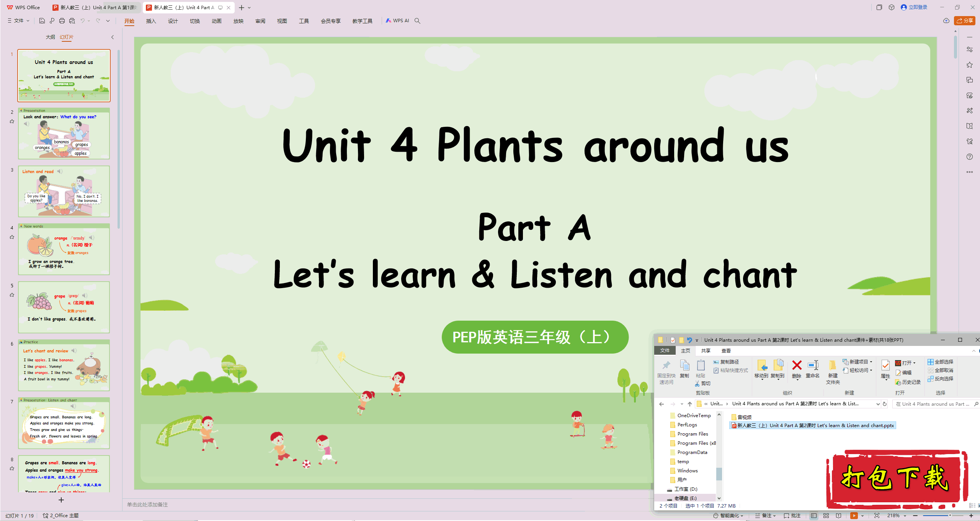The width and height of the screenshot is (980, 521).
Task: Collapse the slide thumbnail panel arrow
Action: click(x=113, y=37)
